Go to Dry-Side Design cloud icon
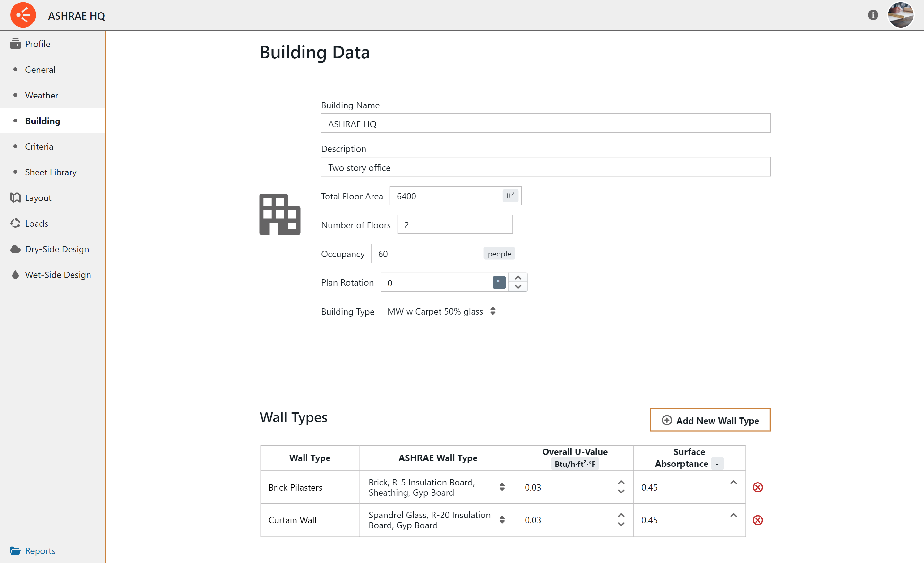Viewport: 924px width, 563px height. pyautogui.click(x=56, y=249)
